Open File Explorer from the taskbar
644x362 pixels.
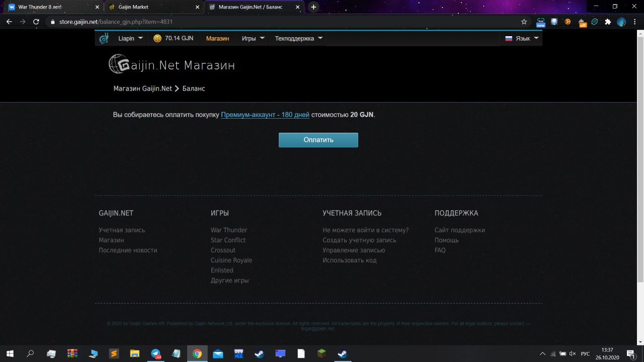point(134,353)
